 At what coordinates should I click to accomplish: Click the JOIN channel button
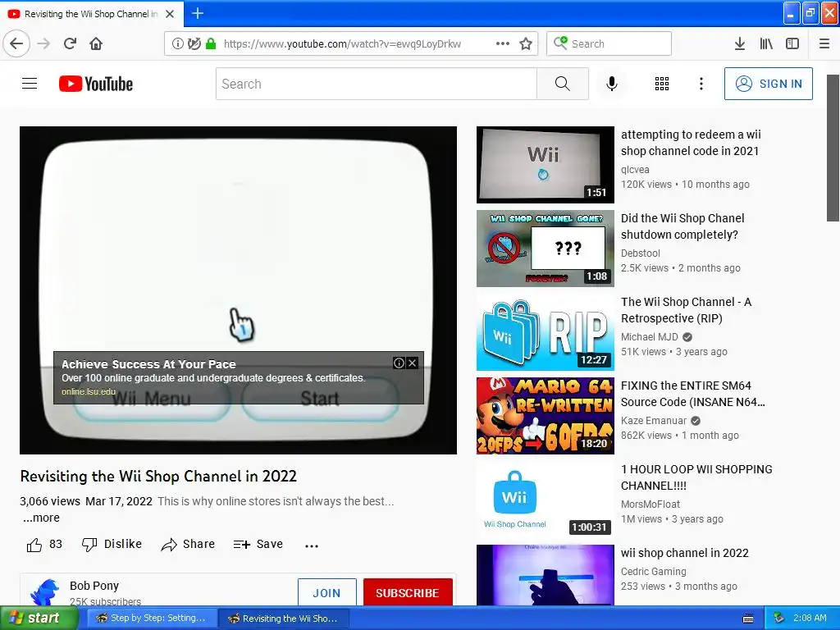[326, 592]
